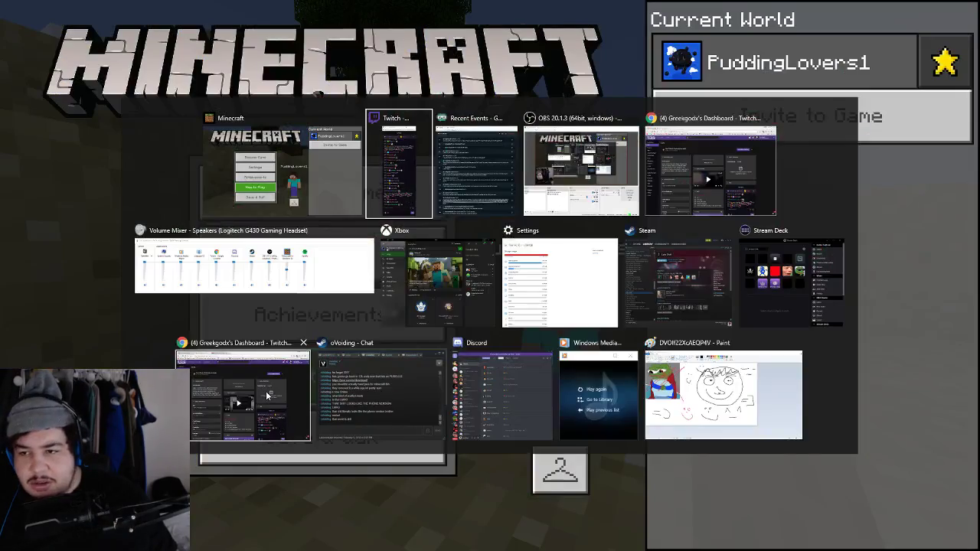Open the Stream Deck window thumbnail
The height and width of the screenshot is (551, 980).
pos(792,283)
